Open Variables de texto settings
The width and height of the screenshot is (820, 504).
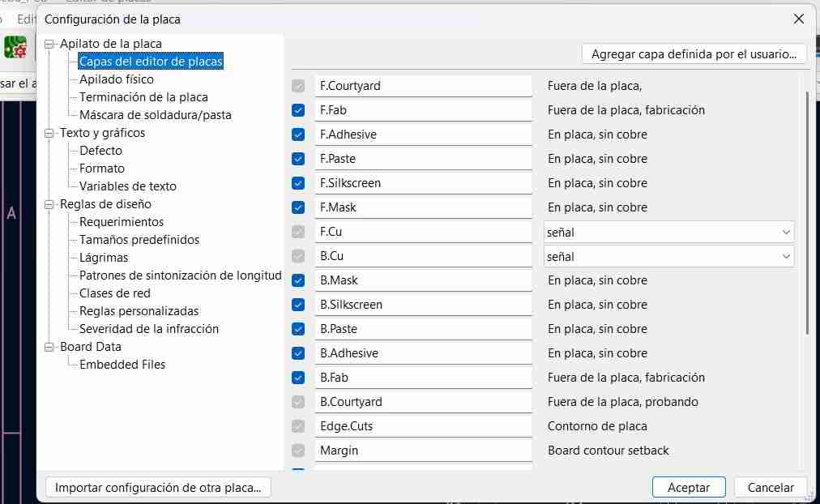[126, 186]
